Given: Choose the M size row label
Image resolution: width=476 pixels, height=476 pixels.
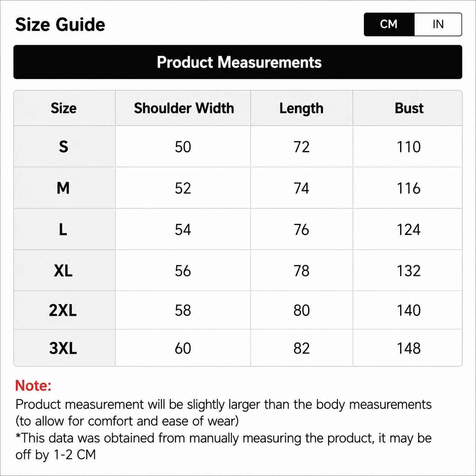Looking at the screenshot, I should 63,188.
